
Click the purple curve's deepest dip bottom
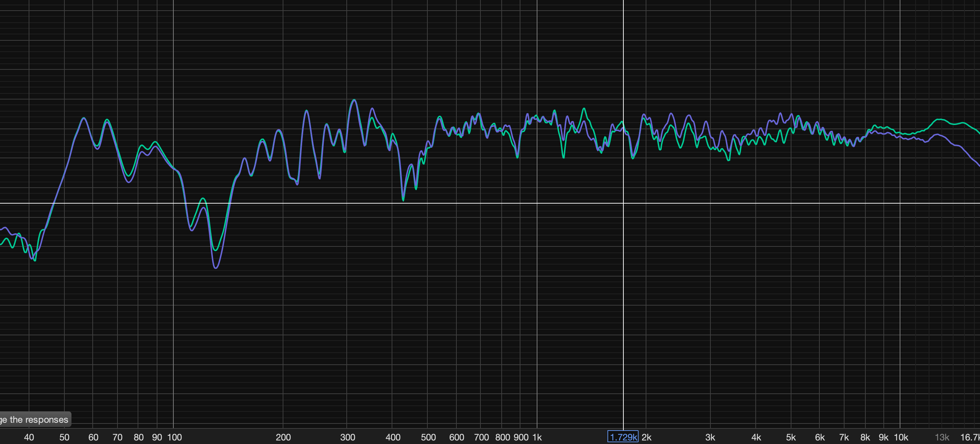point(216,268)
